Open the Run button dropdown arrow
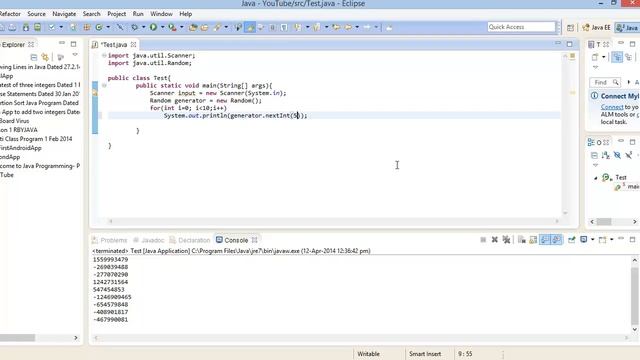The image size is (640, 360). (x=162, y=27)
